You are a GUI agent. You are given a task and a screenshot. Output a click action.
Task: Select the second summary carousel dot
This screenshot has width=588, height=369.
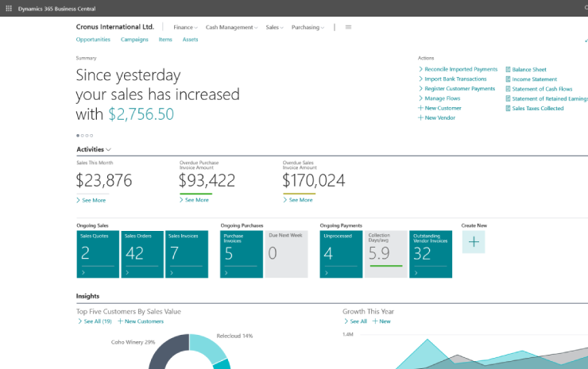pos(83,136)
